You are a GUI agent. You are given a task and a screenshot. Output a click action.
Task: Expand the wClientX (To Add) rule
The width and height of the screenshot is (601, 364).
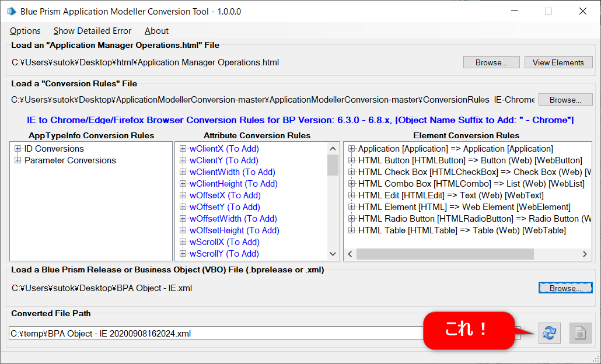click(x=183, y=149)
